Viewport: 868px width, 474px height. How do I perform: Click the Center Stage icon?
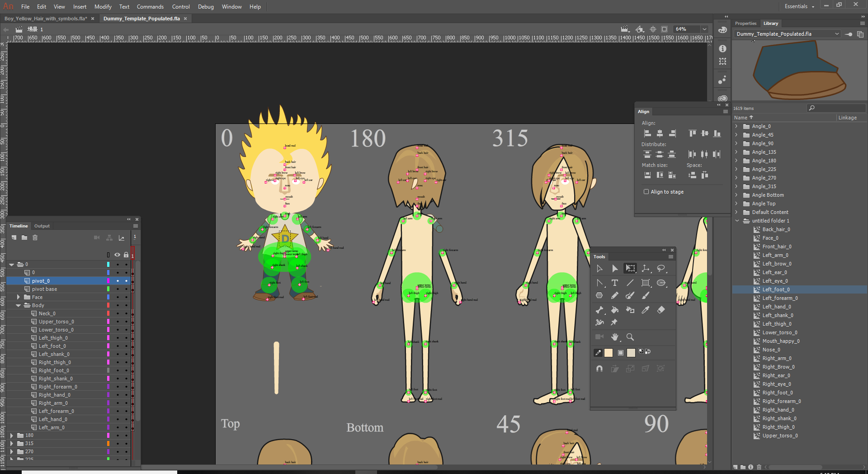(653, 29)
